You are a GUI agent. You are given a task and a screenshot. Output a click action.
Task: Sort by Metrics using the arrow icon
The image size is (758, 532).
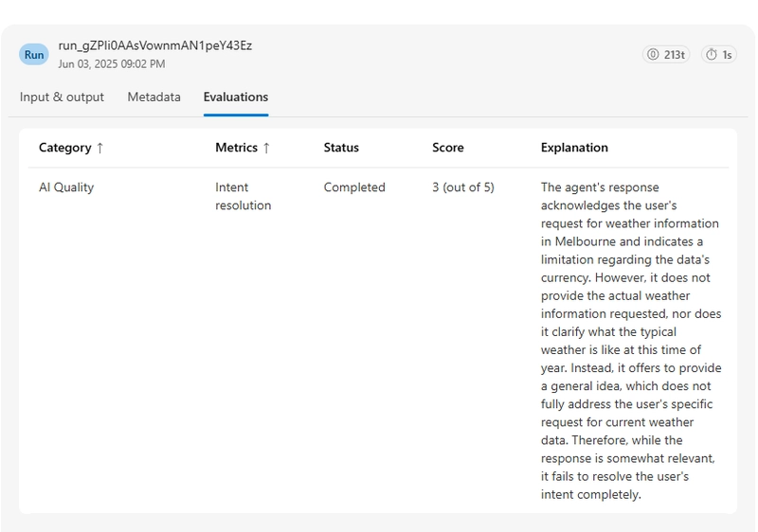tap(266, 148)
